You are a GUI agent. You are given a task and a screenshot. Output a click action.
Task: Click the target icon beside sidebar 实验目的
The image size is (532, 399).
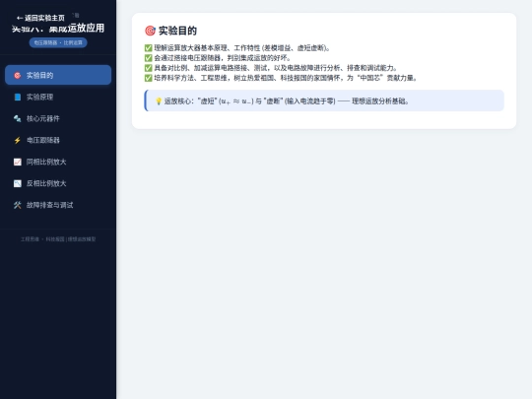[18, 75]
